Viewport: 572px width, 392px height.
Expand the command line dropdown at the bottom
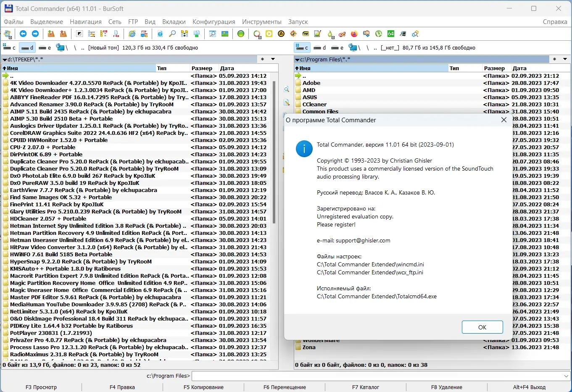[565, 376]
